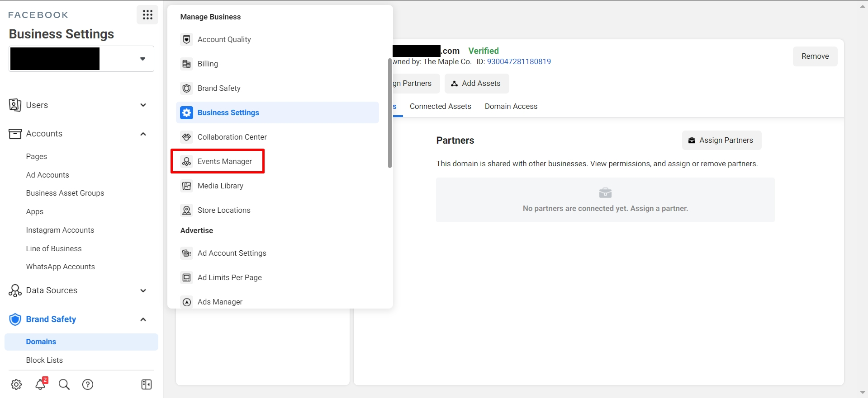Click the Billing icon
868x398 pixels.
[x=187, y=64]
